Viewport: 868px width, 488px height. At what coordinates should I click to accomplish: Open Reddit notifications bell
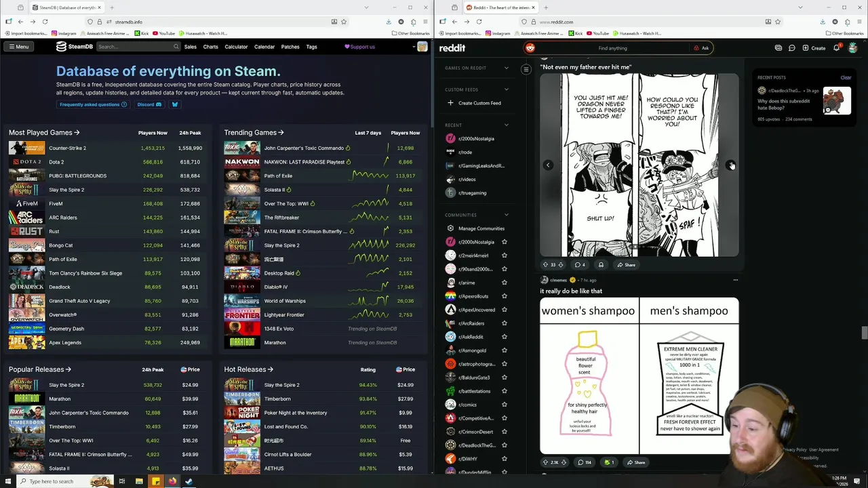(x=836, y=48)
